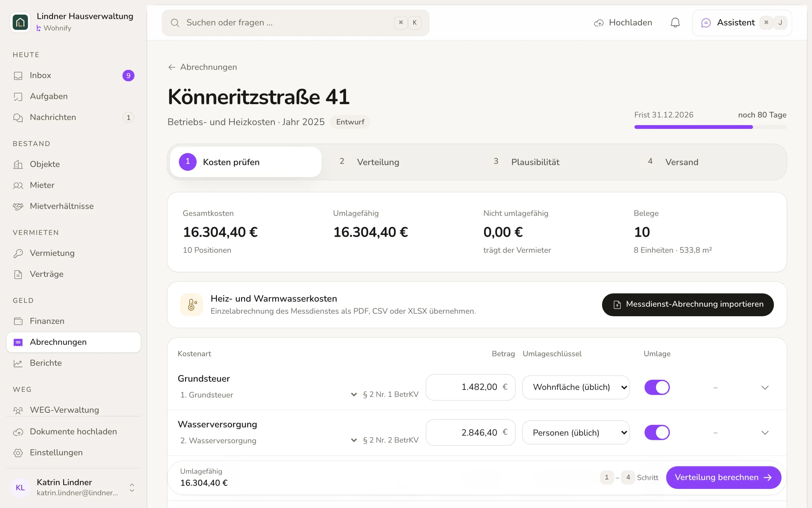The height and width of the screenshot is (508, 812).
Task: Click Verteilung berechnen button
Action: [x=724, y=478]
